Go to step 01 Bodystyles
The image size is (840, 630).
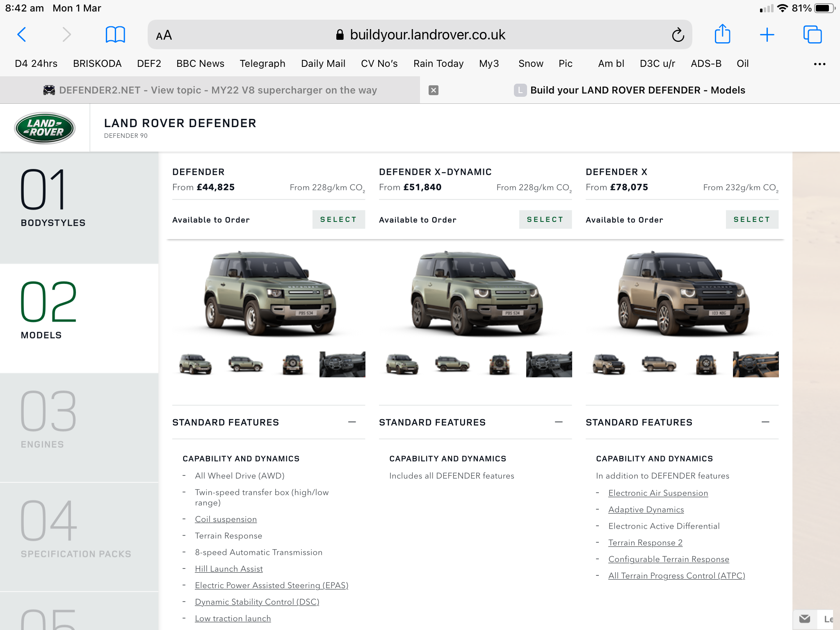[x=79, y=208]
